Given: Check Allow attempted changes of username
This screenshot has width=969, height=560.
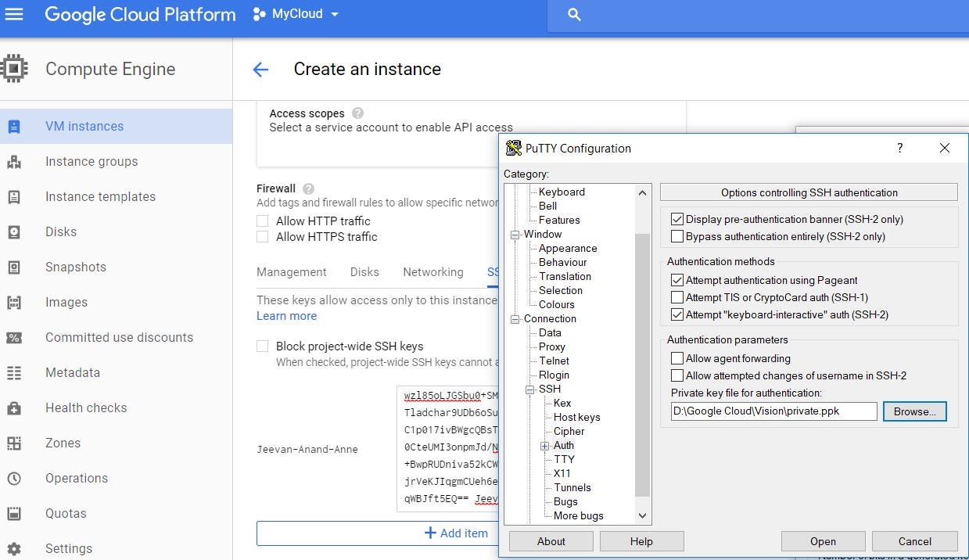Looking at the screenshot, I should click(x=677, y=375).
